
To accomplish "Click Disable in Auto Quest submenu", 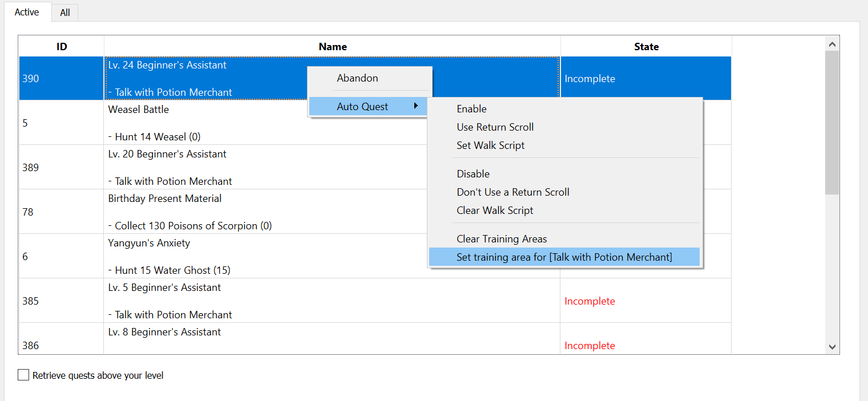I will click(473, 174).
